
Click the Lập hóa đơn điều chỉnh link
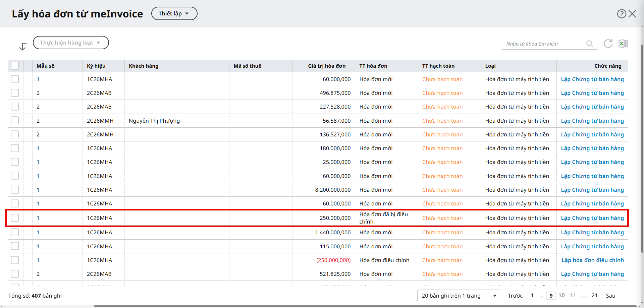(593, 260)
